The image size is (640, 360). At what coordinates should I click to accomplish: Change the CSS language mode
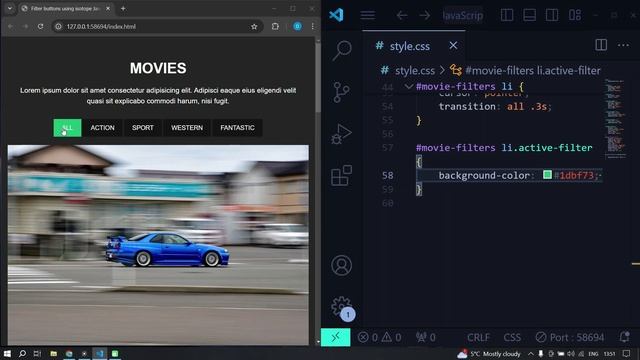point(512,337)
